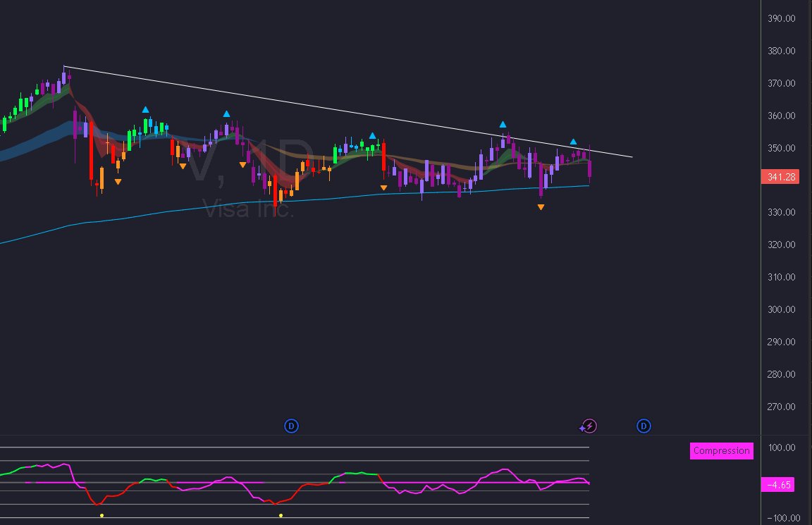Click the lightning quick-action icon on the time axis
Viewport: 812px width, 525px height.
(x=589, y=426)
